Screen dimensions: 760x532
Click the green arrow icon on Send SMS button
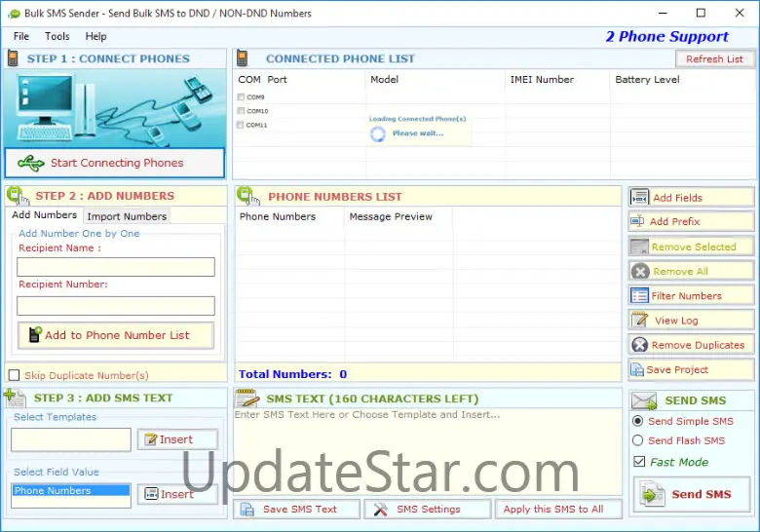[x=653, y=494]
